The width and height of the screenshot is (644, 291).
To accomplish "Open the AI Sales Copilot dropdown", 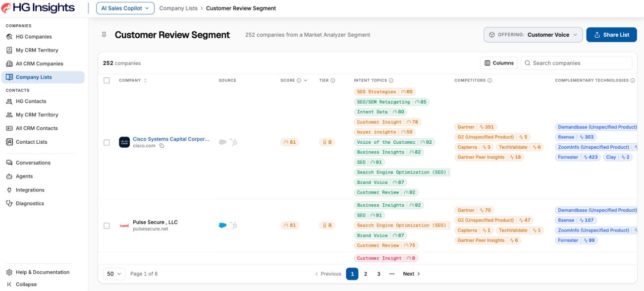I will click(125, 8).
